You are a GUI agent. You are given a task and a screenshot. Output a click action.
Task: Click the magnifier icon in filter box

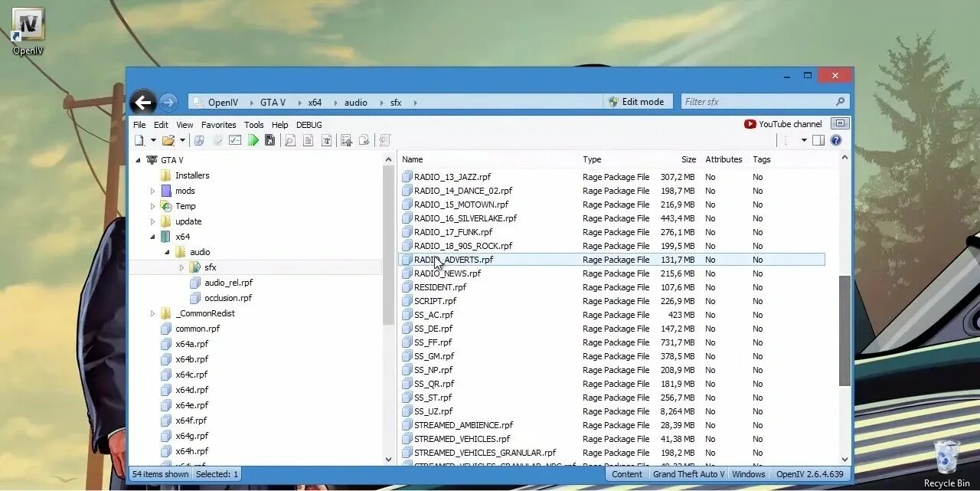[840, 101]
